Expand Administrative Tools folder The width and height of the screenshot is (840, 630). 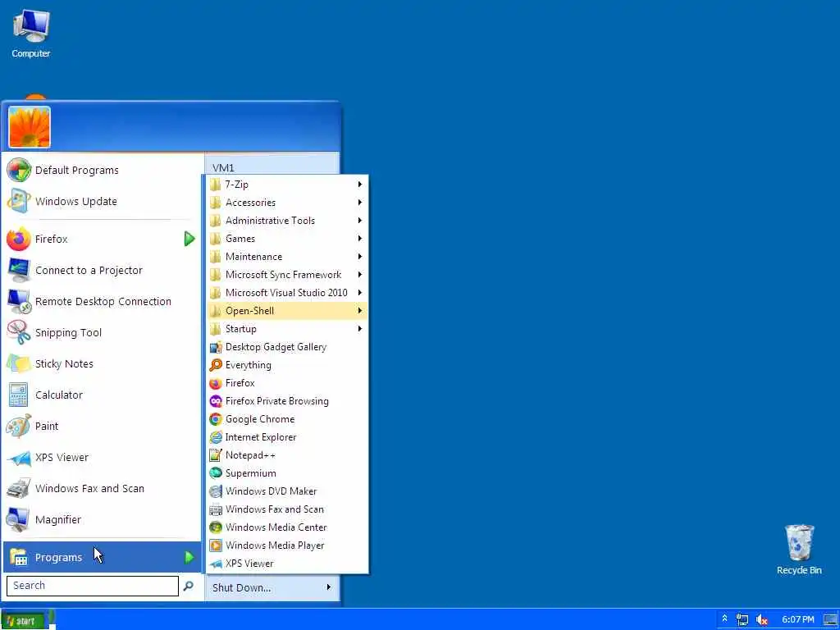coord(287,221)
